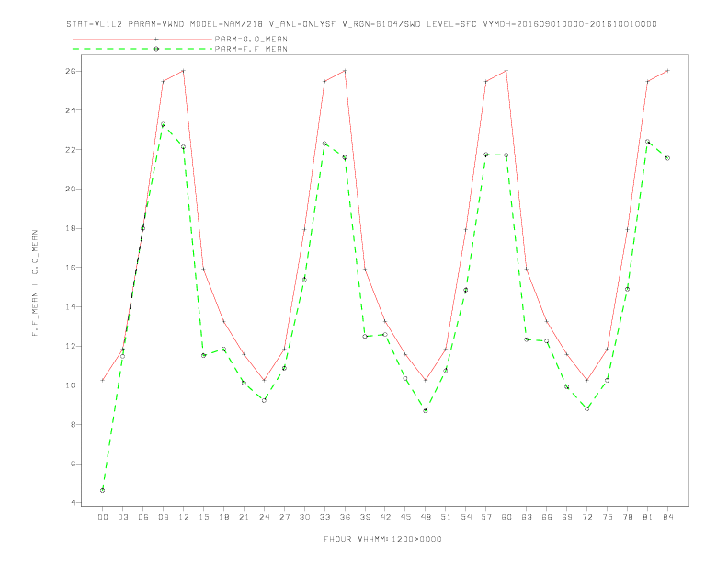Click x-axis tick label 84
The width and height of the screenshot is (728, 563).
tap(667, 517)
